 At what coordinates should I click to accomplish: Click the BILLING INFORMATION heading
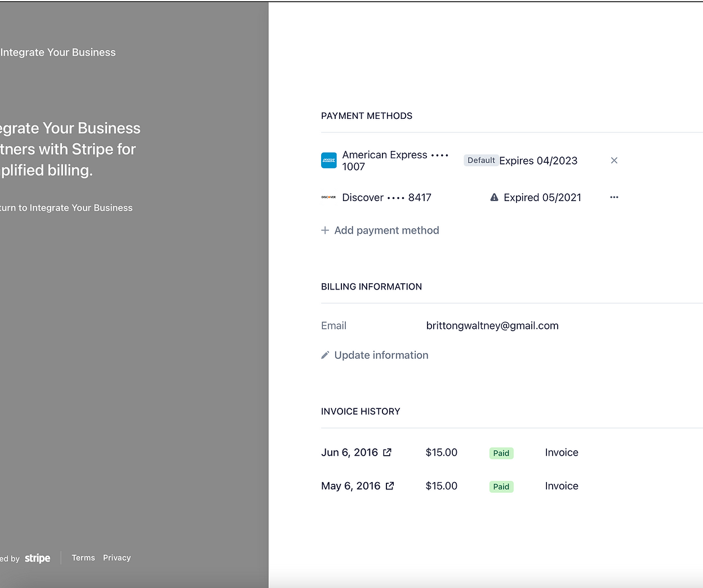tap(371, 287)
